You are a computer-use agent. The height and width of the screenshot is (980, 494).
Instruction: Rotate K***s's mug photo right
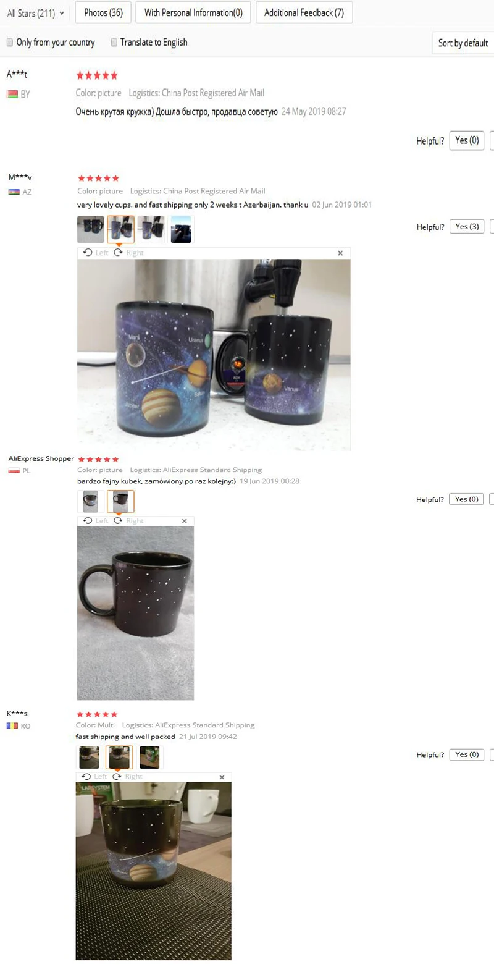pyautogui.click(x=127, y=777)
